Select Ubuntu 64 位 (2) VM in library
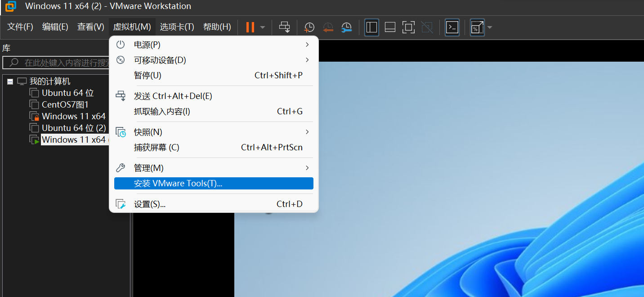The image size is (644, 297). 74,128
